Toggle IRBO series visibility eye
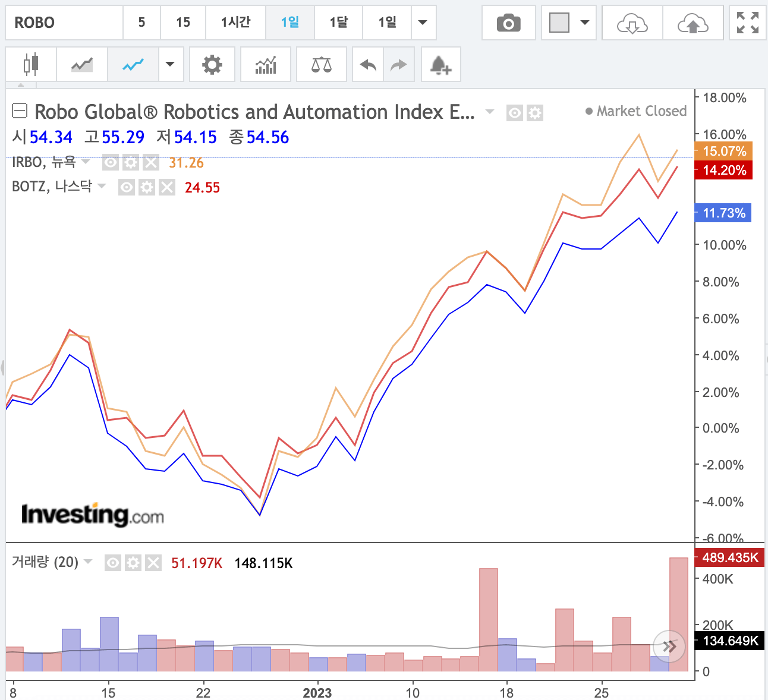The width and height of the screenshot is (768, 700). 111,162
